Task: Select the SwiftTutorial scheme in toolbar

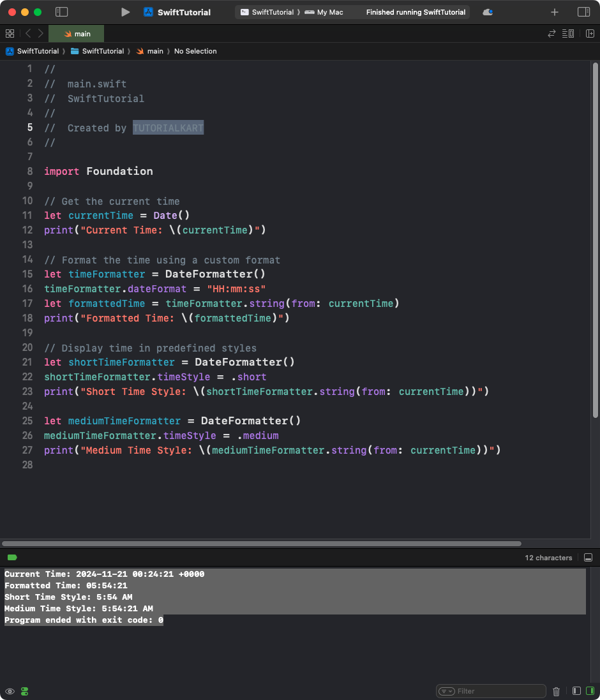Action: click(x=267, y=12)
